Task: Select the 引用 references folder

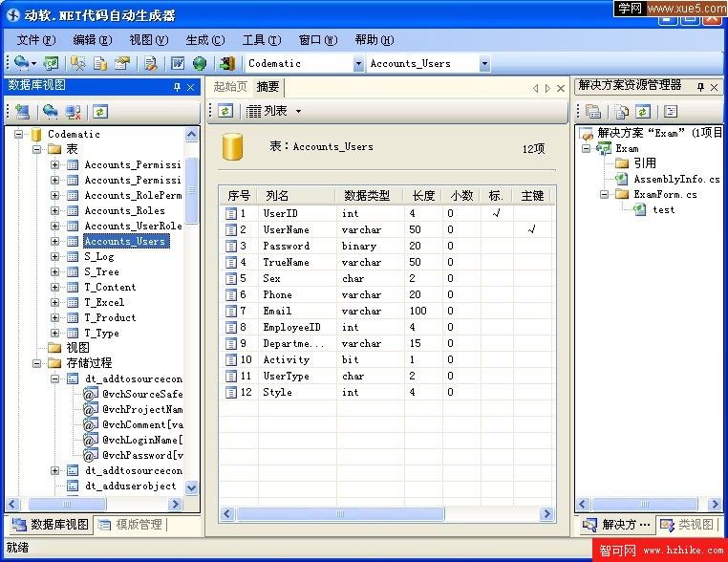Action: coord(645,163)
